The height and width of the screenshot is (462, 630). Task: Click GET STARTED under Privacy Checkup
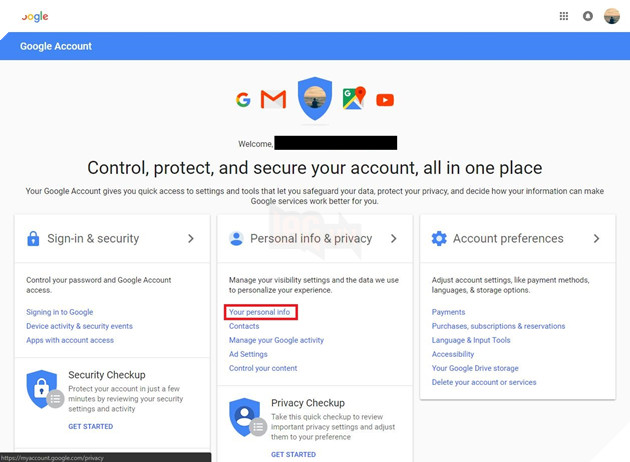click(x=293, y=454)
